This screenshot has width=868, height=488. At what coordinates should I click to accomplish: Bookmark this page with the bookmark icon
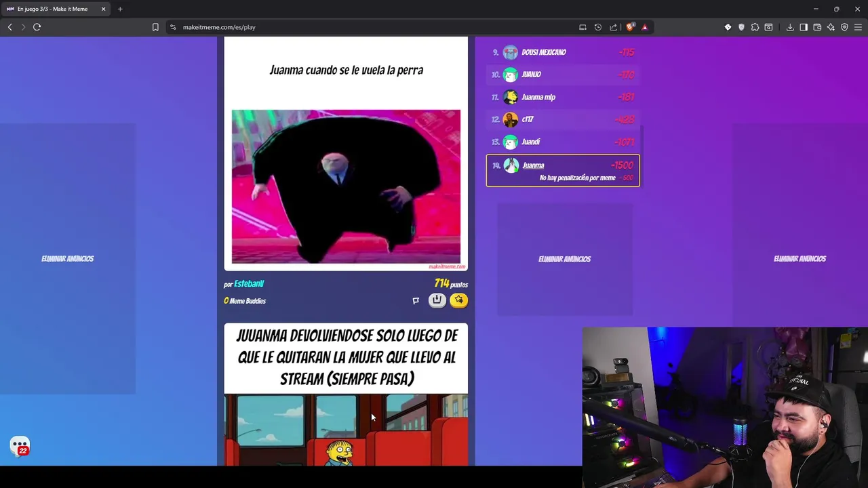155,27
